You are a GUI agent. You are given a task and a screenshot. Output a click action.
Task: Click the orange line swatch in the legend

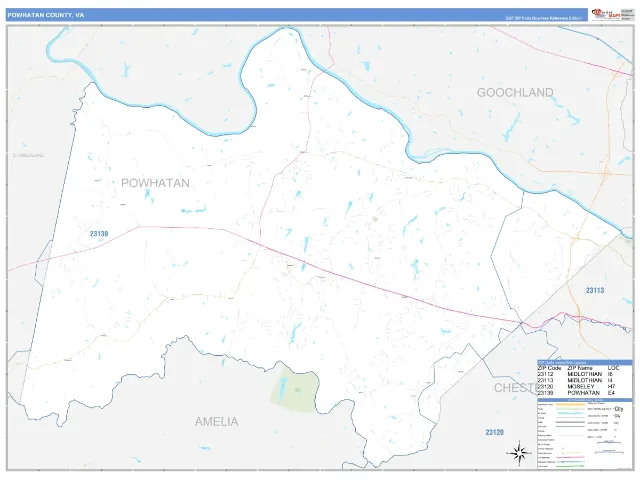pos(570,404)
